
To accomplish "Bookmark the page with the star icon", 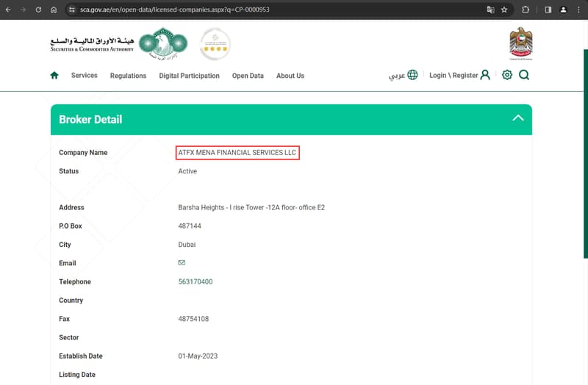I will (504, 10).
